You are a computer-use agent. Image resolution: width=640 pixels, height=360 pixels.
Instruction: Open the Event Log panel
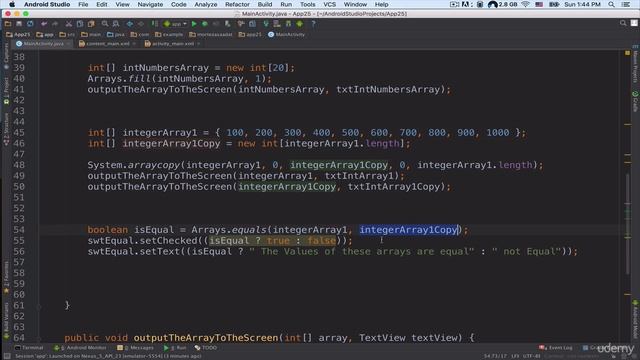[556, 348]
